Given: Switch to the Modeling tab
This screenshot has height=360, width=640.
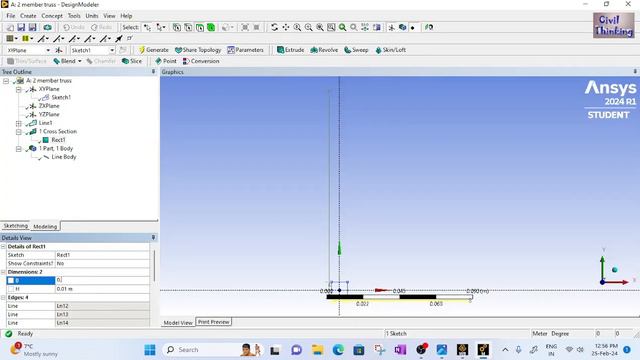Looking at the screenshot, I should pos(45,227).
